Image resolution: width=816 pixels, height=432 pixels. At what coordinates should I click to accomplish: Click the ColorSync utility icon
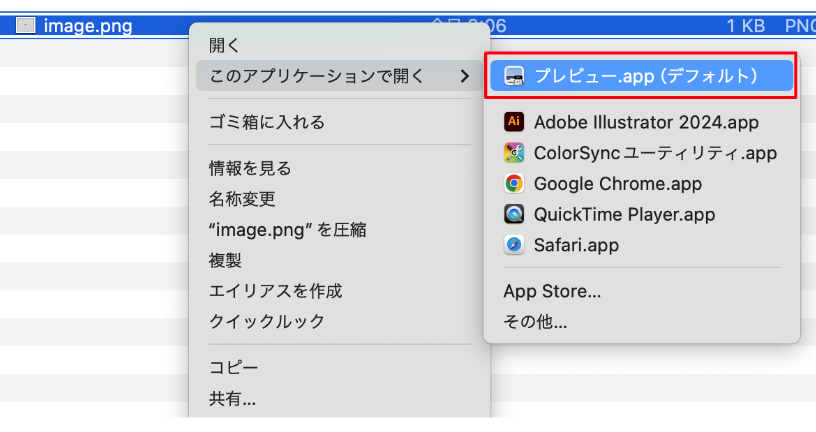[514, 153]
